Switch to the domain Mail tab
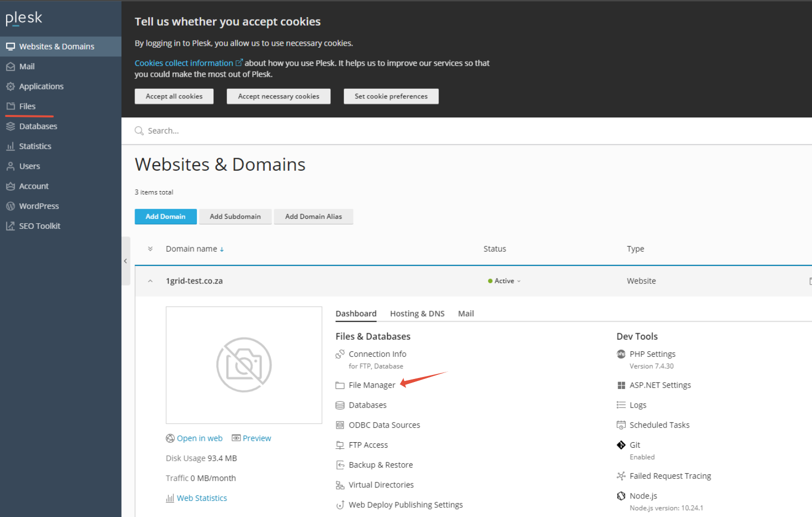This screenshot has width=812, height=517. tap(466, 314)
